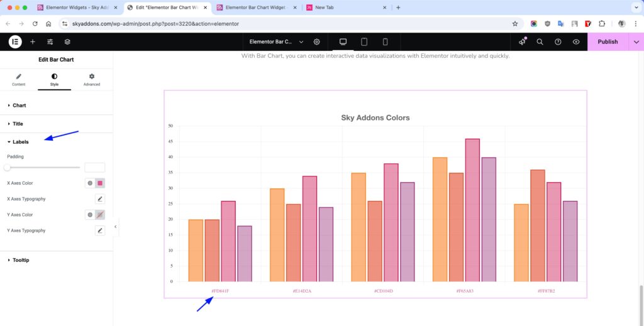Open the new tab plus button

coord(398,8)
